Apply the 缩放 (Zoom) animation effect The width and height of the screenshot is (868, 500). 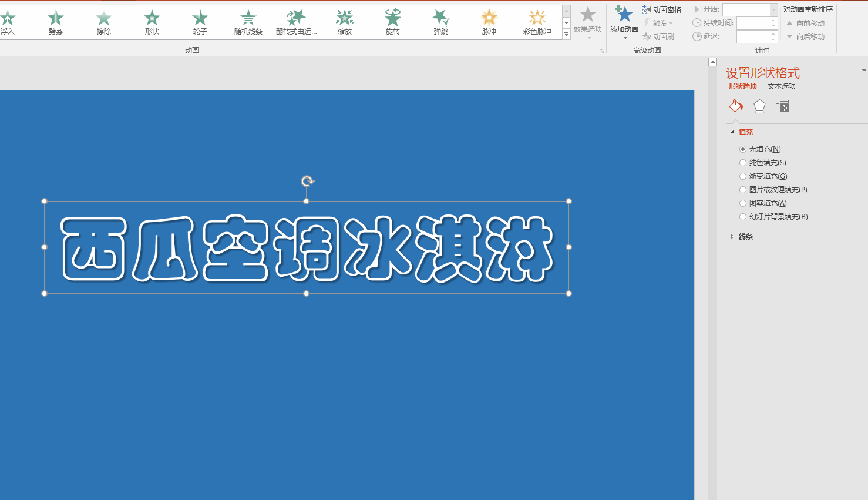[x=345, y=23]
